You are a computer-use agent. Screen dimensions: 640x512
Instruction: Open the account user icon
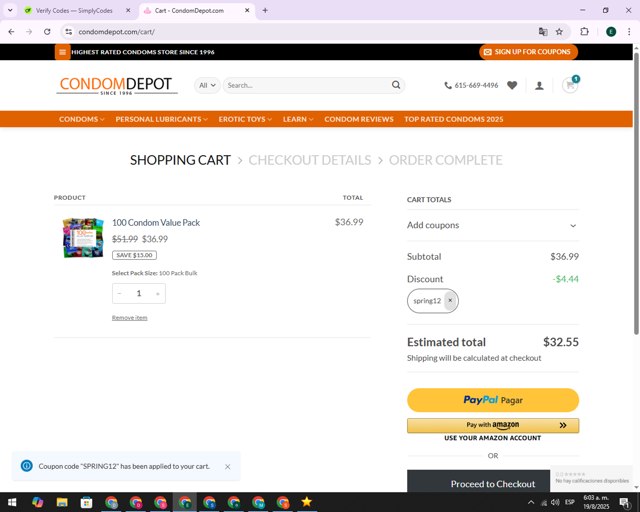(x=539, y=85)
